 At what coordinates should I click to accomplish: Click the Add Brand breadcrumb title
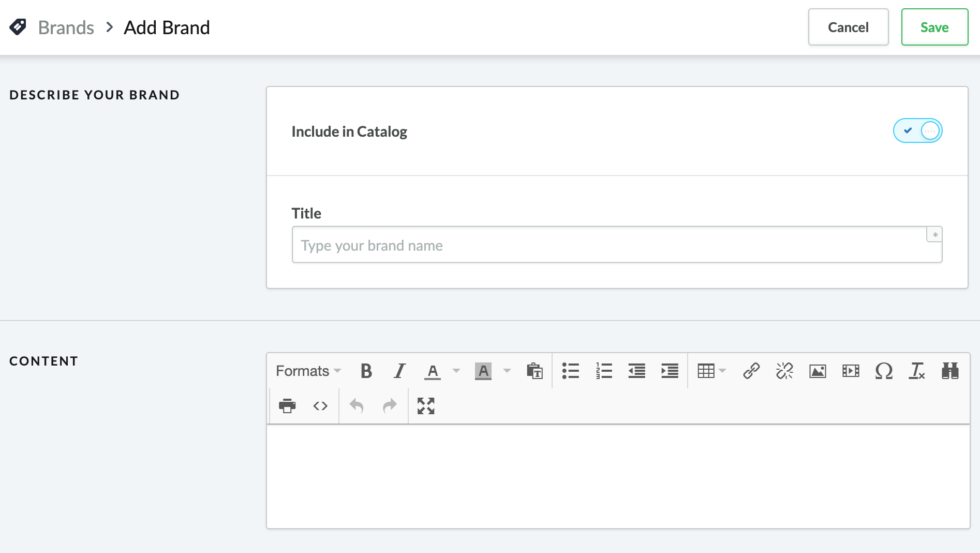click(x=167, y=27)
